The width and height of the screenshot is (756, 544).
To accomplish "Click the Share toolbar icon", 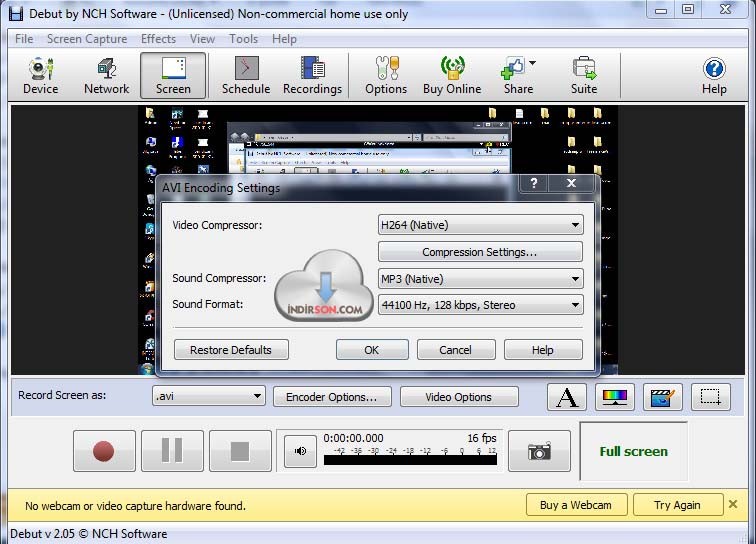I will click(517, 76).
